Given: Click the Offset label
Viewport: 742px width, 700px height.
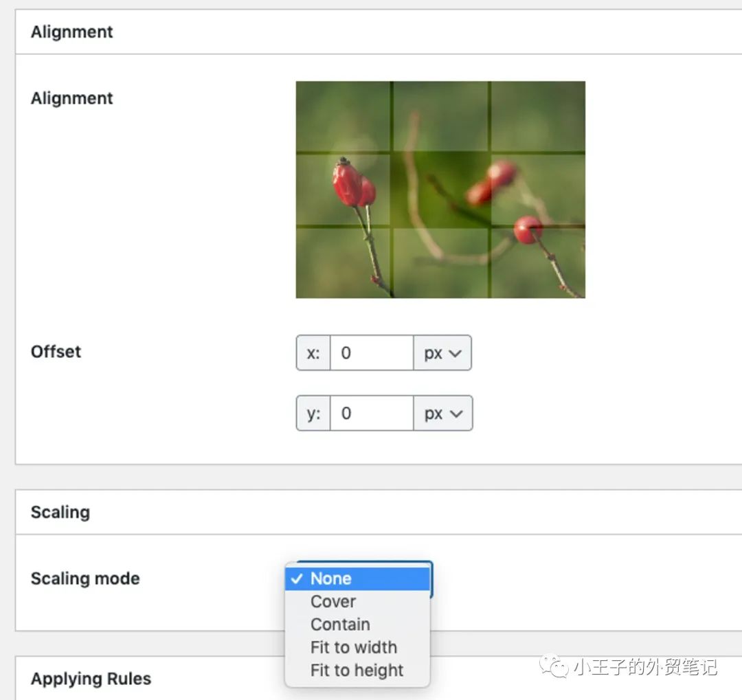Looking at the screenshot, I should [x=56, y=352].
